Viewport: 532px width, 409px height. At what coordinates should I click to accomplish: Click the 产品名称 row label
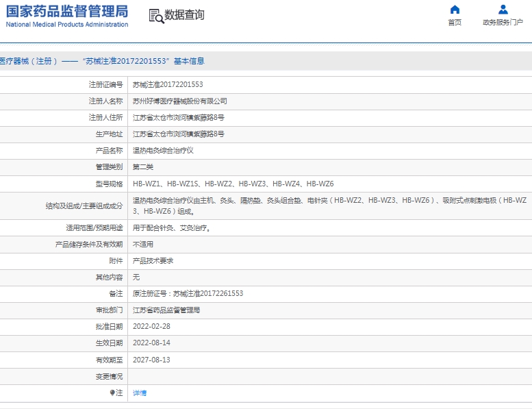pyautogui.click(x=109, y=150)
